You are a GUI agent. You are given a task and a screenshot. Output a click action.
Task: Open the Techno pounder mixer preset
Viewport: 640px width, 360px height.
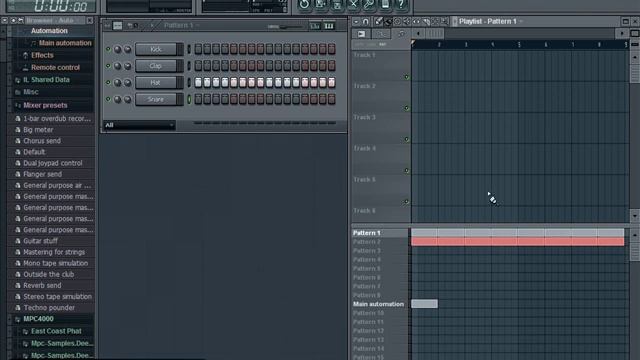[x=49, y=308]
